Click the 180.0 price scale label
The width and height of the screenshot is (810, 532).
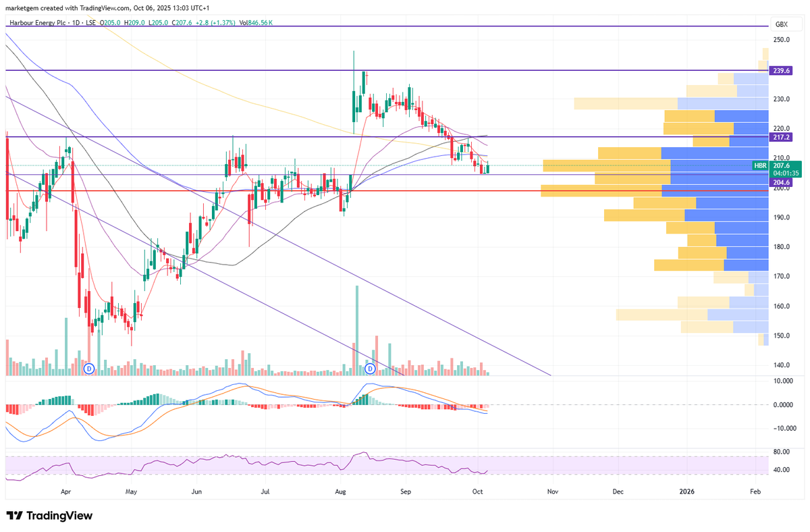click(x=782, y=247)
